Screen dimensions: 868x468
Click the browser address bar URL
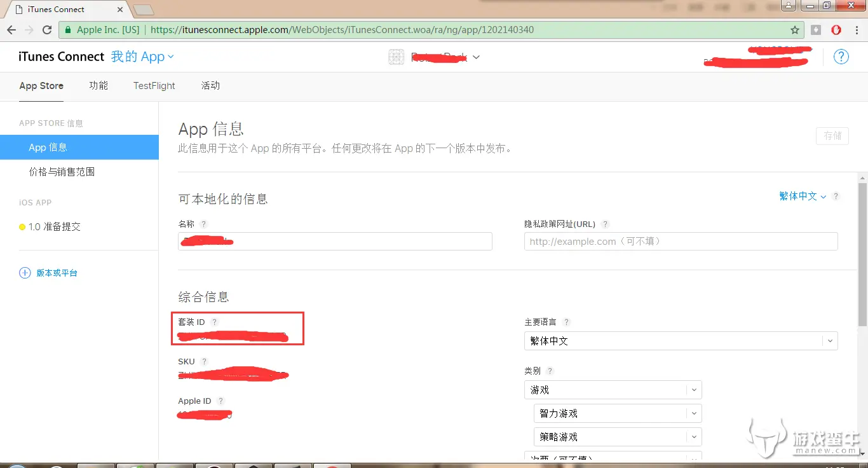pos(342,30)
